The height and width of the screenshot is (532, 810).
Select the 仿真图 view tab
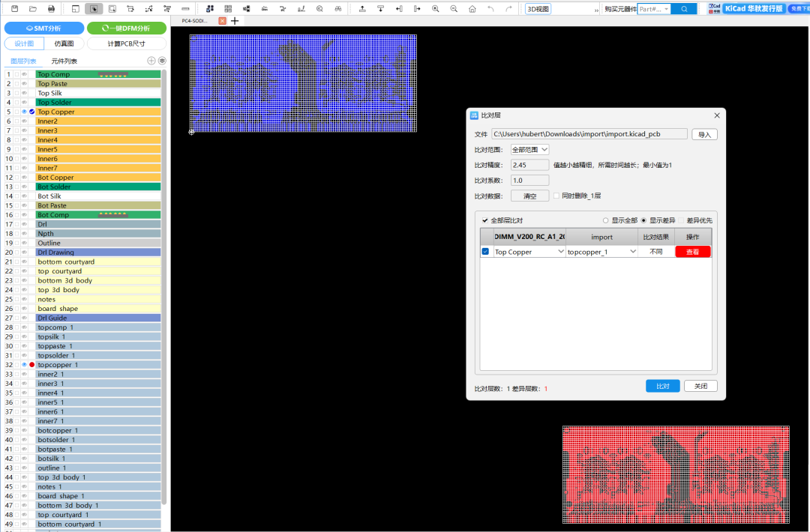click(64, 43)
